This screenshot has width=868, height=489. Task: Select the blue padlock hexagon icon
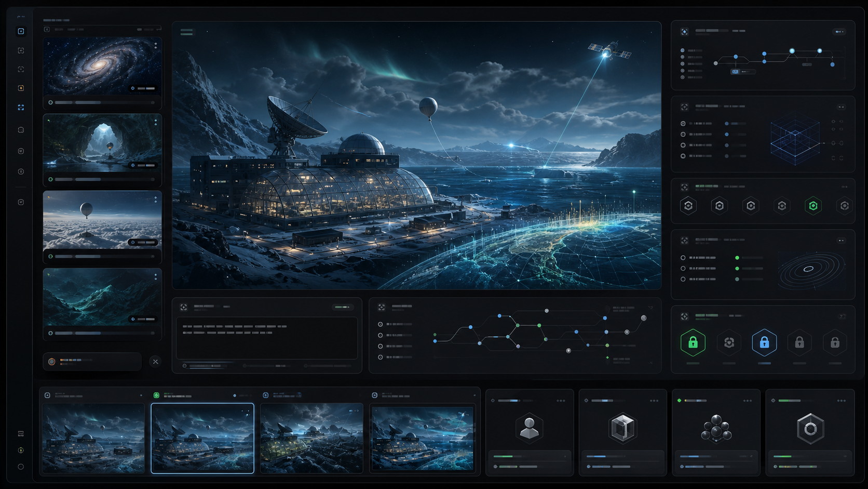(x=764, y=342)
